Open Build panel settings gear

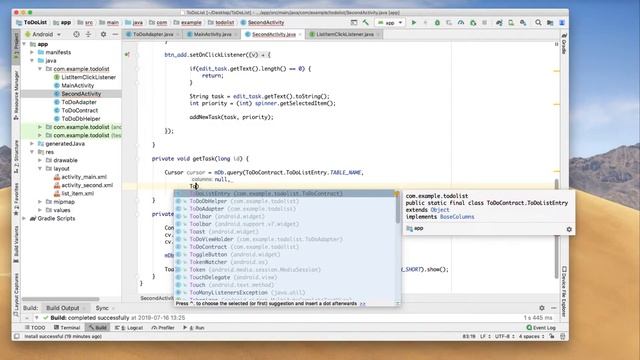click(x=542, y=308)
